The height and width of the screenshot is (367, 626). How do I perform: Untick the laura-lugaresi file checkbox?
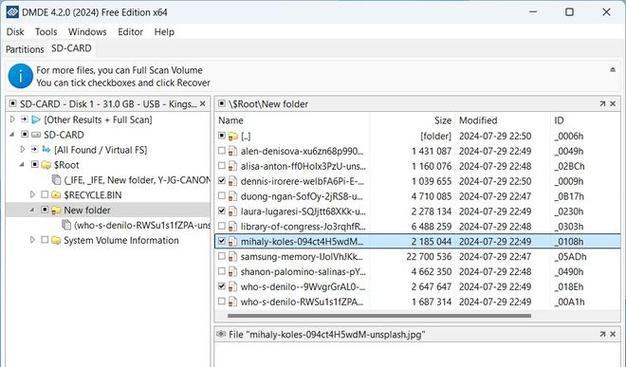[222, 211]
